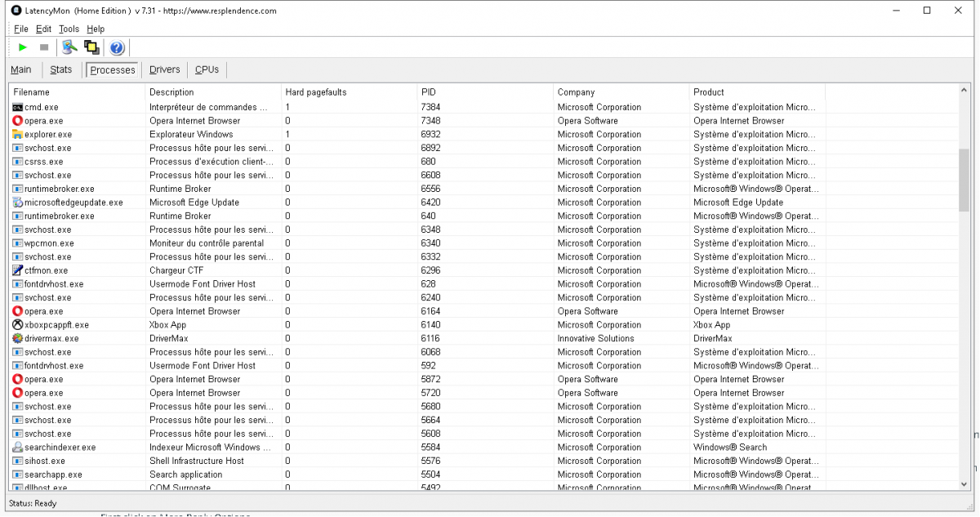The image size is (980, 517).
Task: Switch to the Stats tab
Action: point(61,69)
